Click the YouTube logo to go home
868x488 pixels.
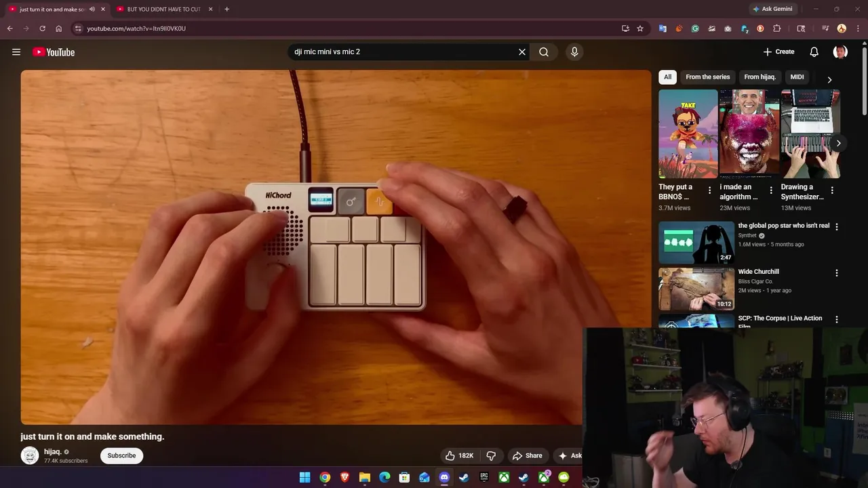[x=54, y=52]
